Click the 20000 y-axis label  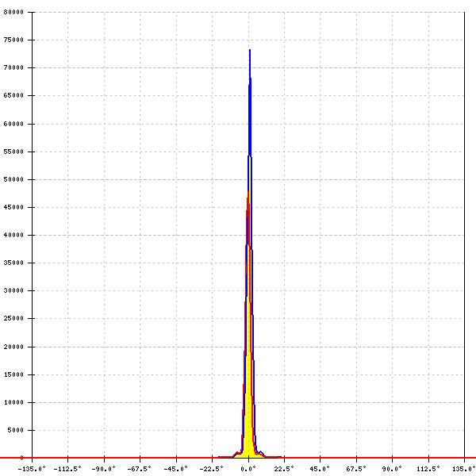pyautogui.click(x=13, y=347)
